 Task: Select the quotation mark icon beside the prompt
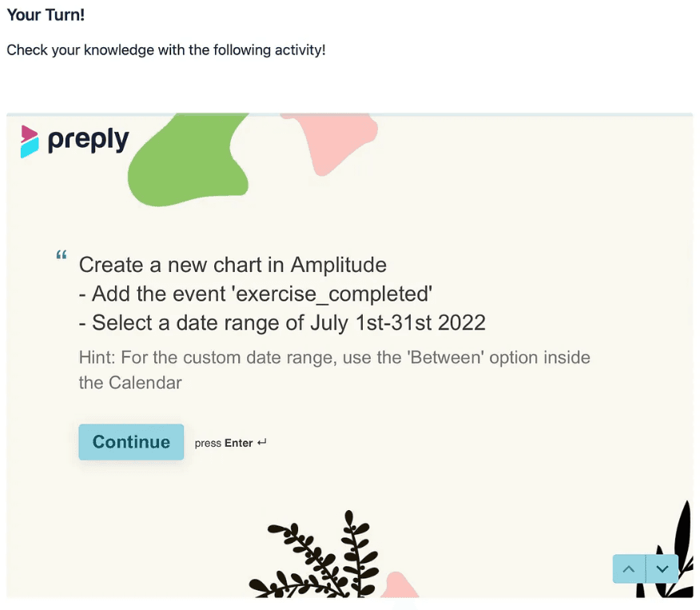tap(61, 254)
